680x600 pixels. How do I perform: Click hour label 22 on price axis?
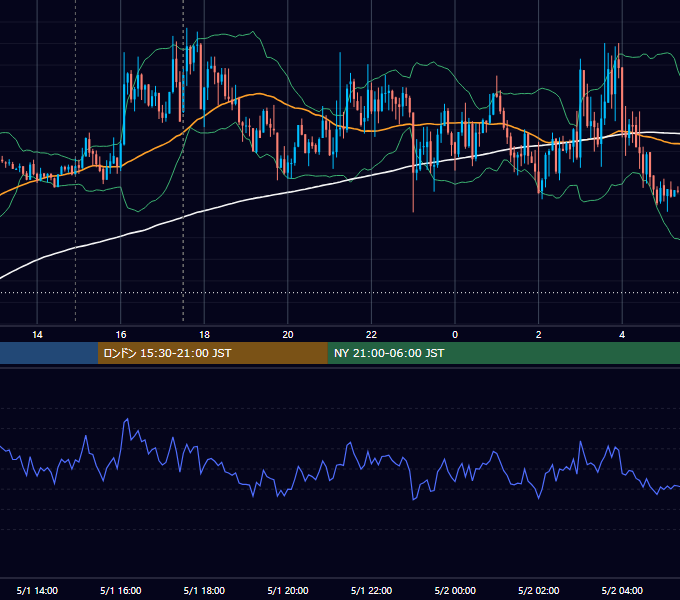point(371,335)
